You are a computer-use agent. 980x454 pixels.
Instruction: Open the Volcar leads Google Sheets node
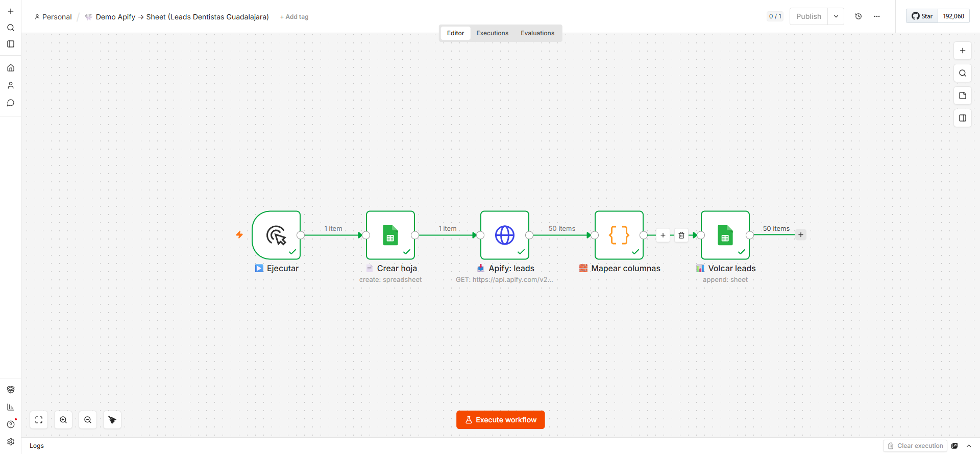tap(725, 235)
